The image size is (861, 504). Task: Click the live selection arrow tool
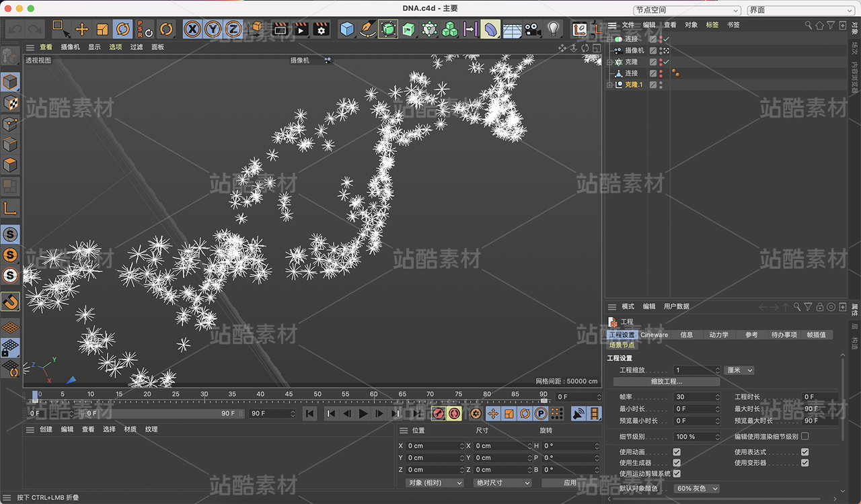(61, 29)
